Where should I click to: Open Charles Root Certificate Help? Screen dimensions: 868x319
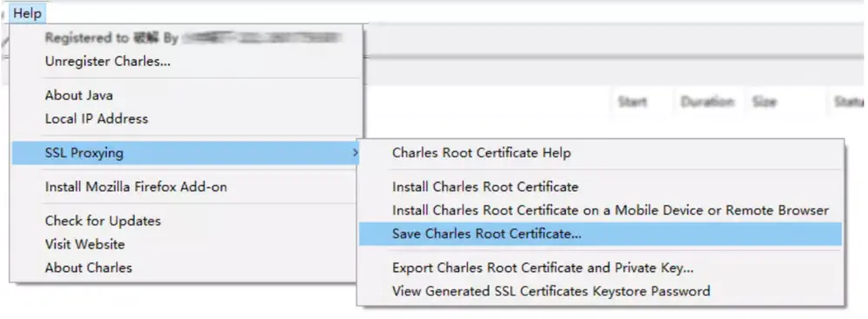click(x=600, y=153)
